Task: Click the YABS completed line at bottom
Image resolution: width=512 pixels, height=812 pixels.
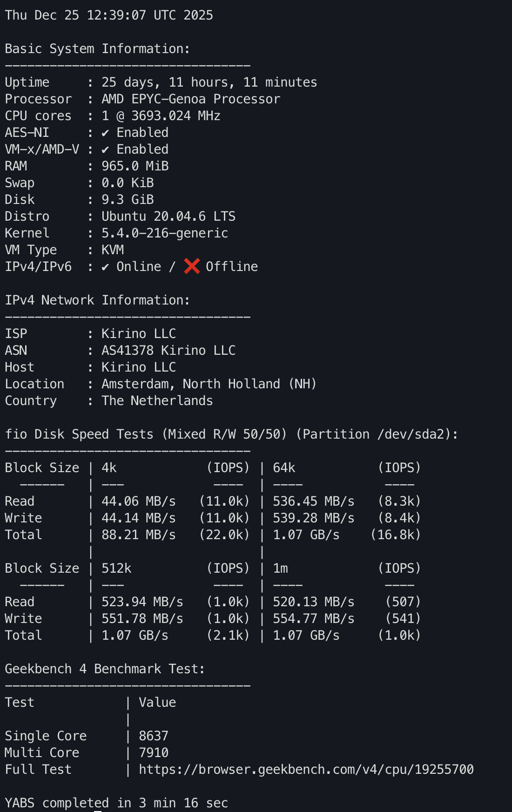Action: 116,803
